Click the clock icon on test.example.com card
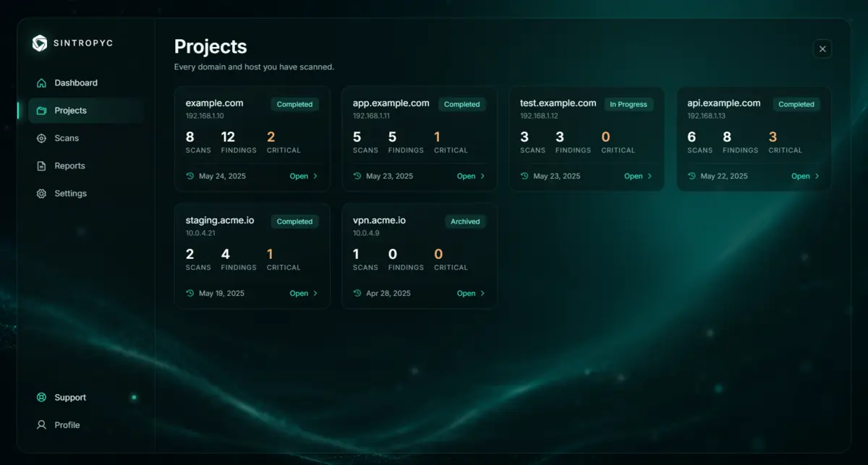This screenshot has width=868, height=465. tap(524, 176)
